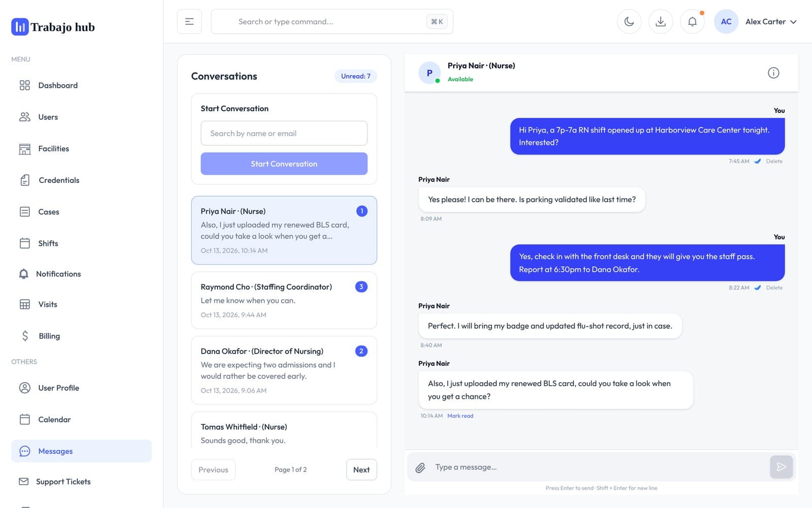Open the notifications bell in header
The width and height of the screenshot is (812, 508).
pyautogui.click(x=692, y=21)
